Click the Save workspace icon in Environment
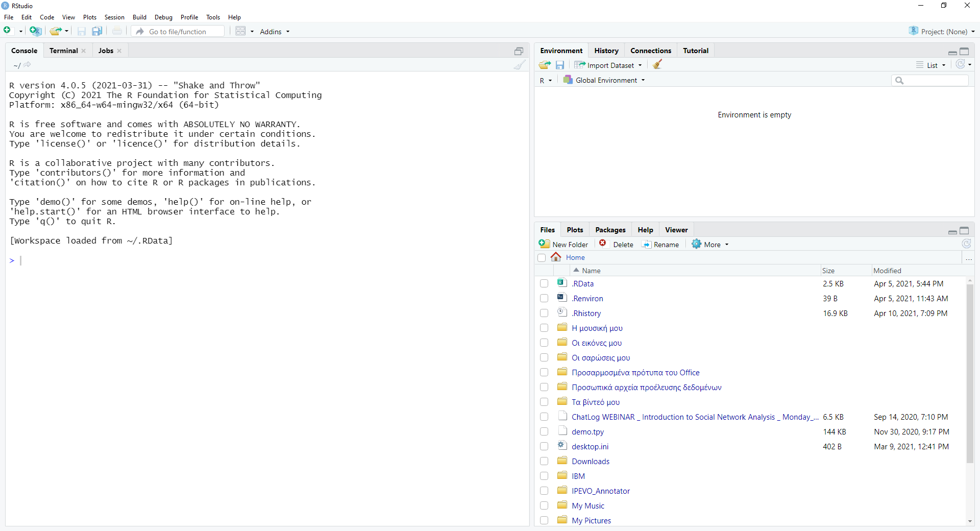Screen dimensions: 980x531 point(560,65)
